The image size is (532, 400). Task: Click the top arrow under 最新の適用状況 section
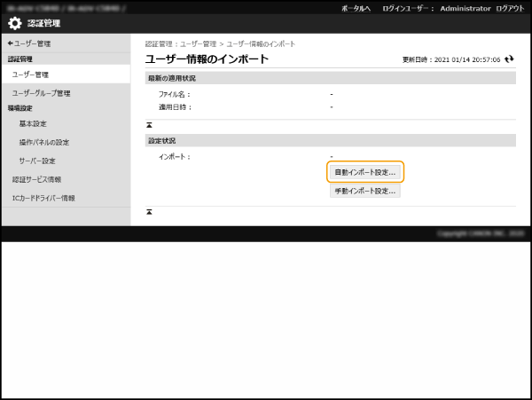coord(149,125)
